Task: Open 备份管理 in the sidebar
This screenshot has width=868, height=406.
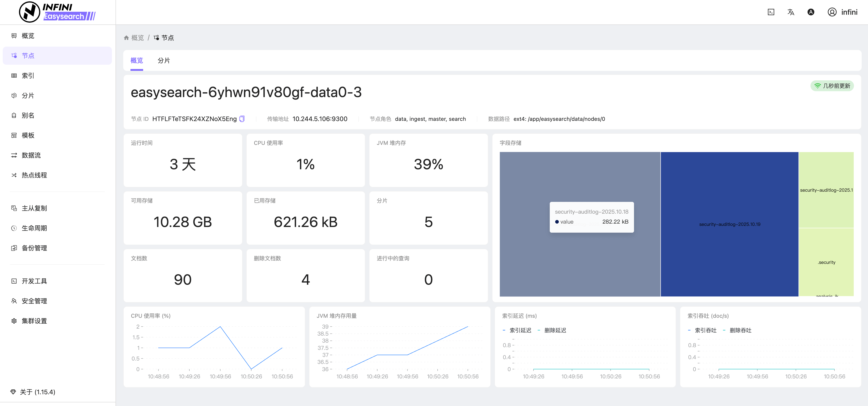Action: [x=34, y=248]
